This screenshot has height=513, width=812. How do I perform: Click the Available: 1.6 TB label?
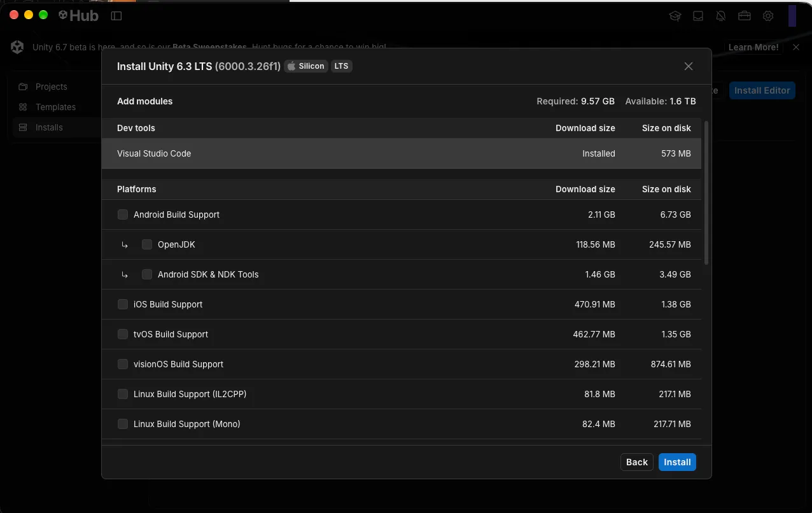tap(661, 101)
